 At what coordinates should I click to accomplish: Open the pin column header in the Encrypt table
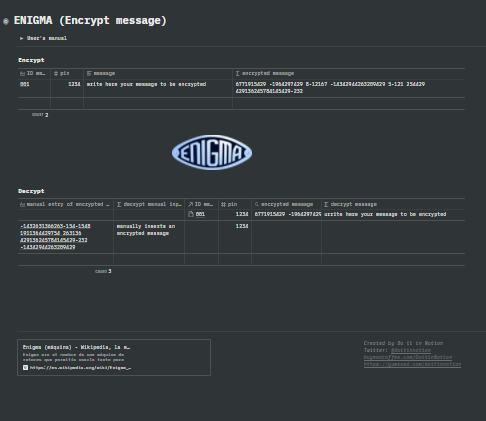[67, 73]
